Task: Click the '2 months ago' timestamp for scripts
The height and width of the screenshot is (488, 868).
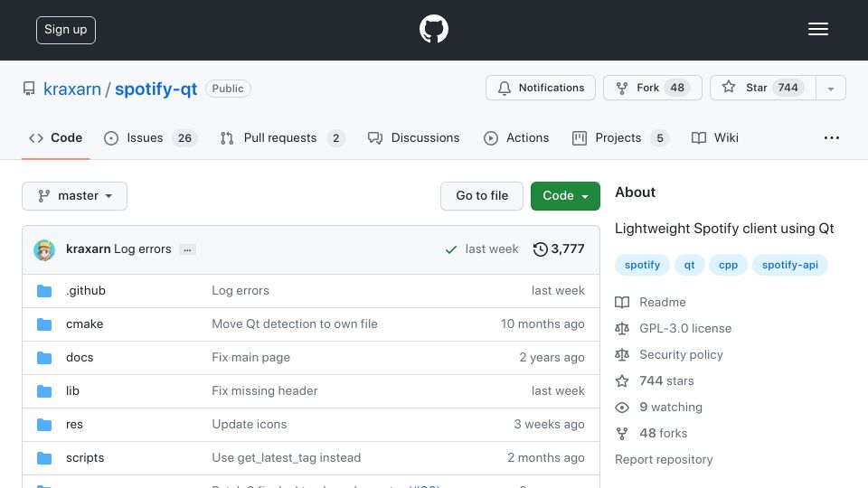Action: click(x=546, y=458)
